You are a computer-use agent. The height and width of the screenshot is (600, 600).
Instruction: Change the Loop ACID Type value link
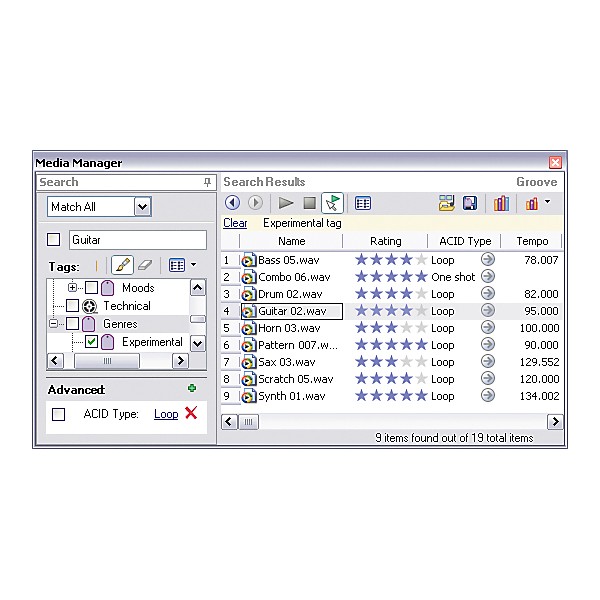[x=166, y=414]
